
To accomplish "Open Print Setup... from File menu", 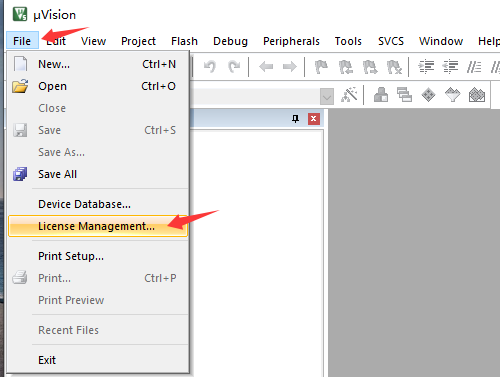I will (98, 256).
